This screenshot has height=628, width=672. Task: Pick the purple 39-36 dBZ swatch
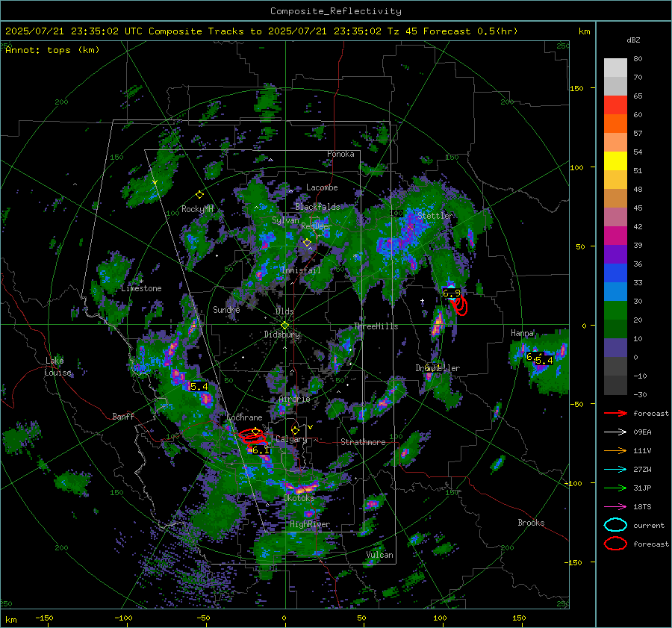click(x=615, y=255)
